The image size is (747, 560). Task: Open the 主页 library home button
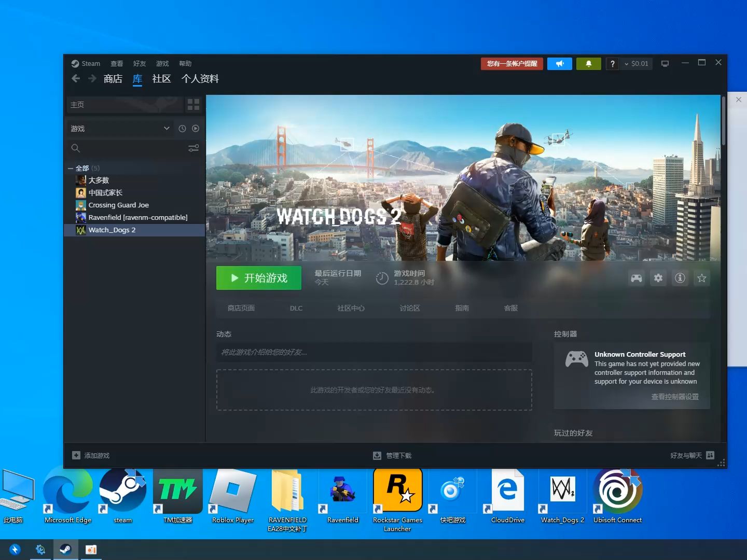126,105
